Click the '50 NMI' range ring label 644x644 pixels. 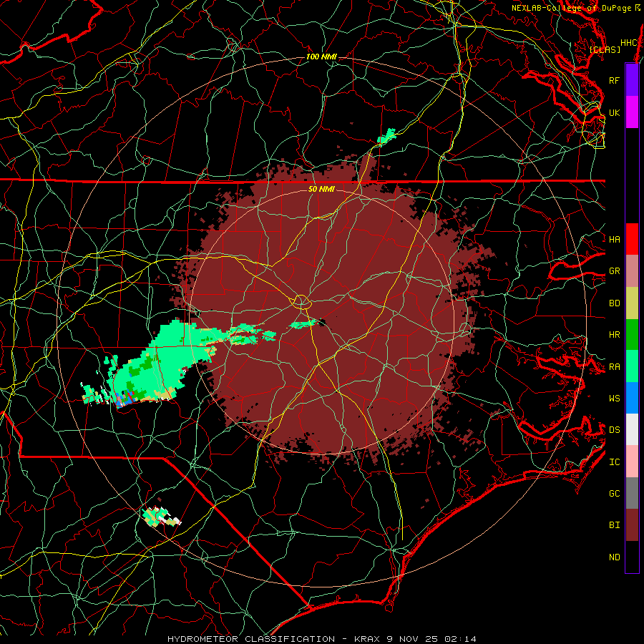[321, 189]
